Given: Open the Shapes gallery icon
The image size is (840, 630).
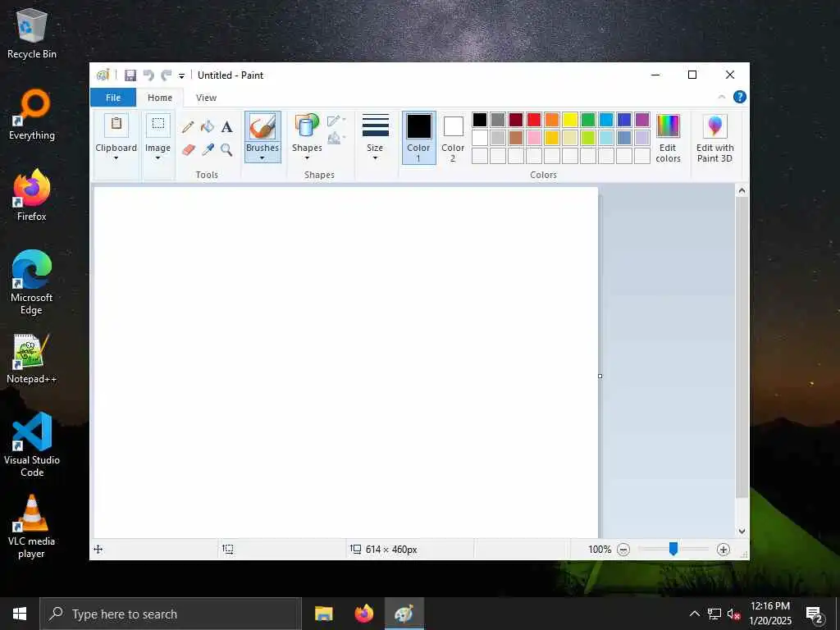Looking at the screenshot, I should [x=307, y=126].
